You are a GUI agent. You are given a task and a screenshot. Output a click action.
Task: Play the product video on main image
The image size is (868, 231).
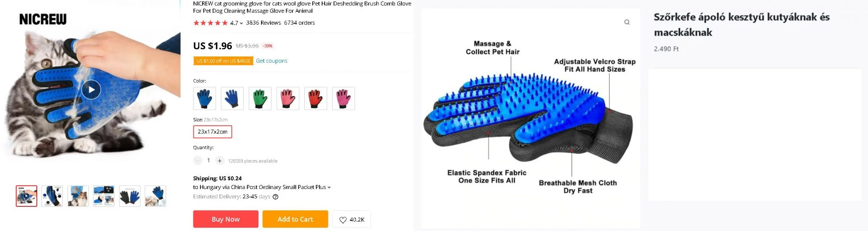click(91, 90)
